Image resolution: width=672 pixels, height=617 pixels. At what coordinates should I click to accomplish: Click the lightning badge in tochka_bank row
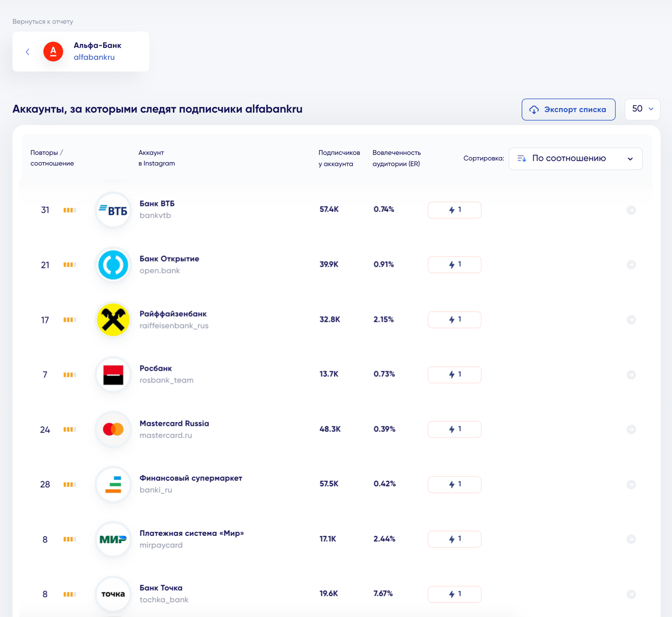(455, 594)
